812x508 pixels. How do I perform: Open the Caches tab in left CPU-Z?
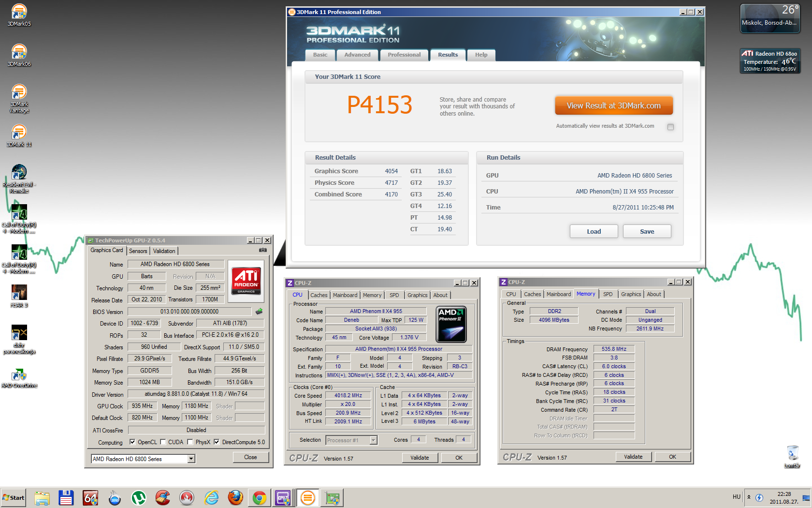319,295
